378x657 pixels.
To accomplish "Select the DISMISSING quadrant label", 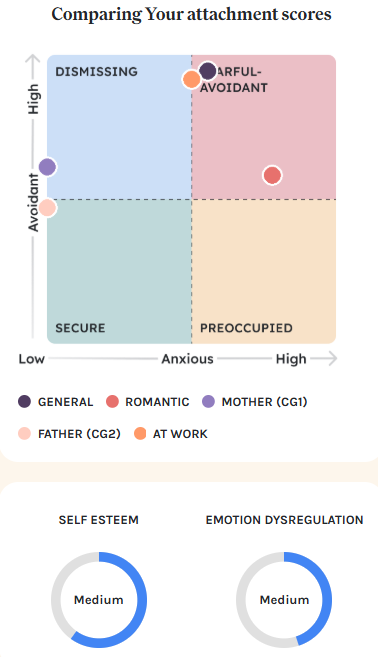I will (x=96, y=72).
